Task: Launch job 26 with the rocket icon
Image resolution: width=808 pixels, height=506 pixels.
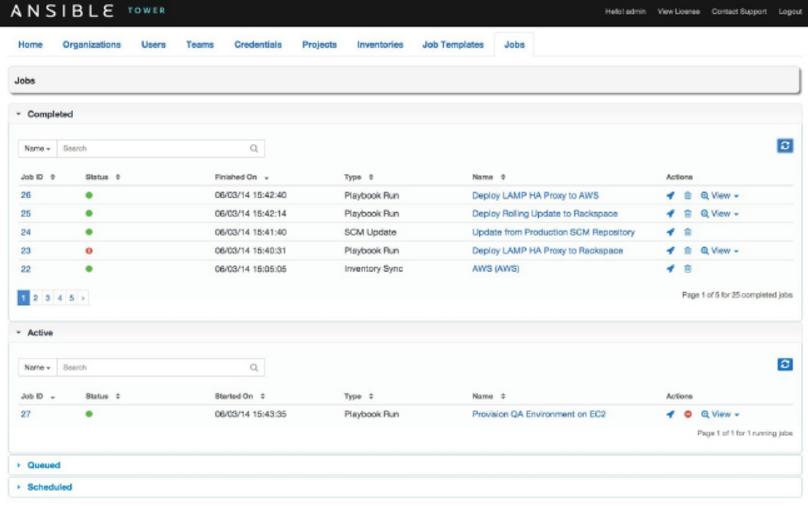Action: pos(670,195)
